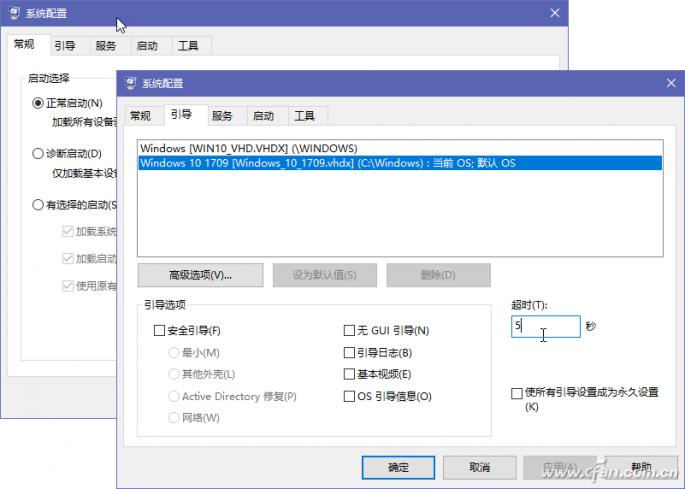Select Windows 10 1709 boot entry
The image size is (685, 489).
[400, 163]
